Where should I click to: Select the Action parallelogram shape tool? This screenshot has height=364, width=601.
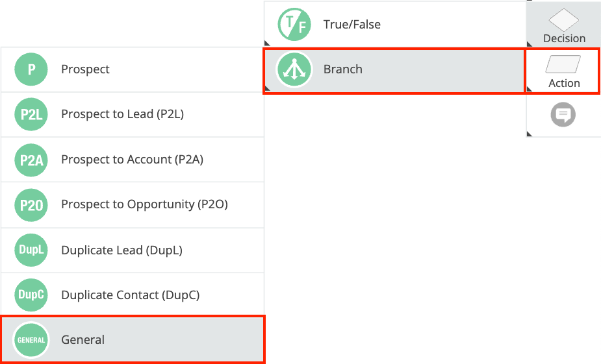tap(563, 65)
